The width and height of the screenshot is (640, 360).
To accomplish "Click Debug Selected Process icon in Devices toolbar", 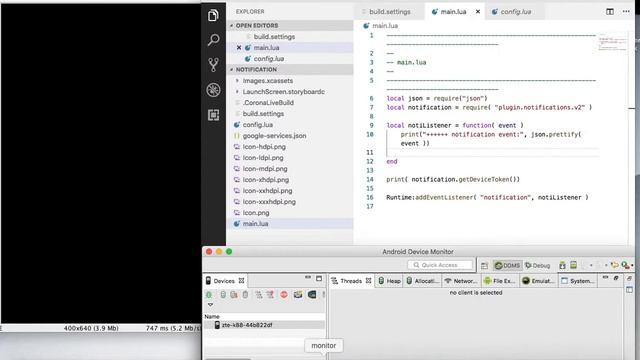I will tap(209, 295).
